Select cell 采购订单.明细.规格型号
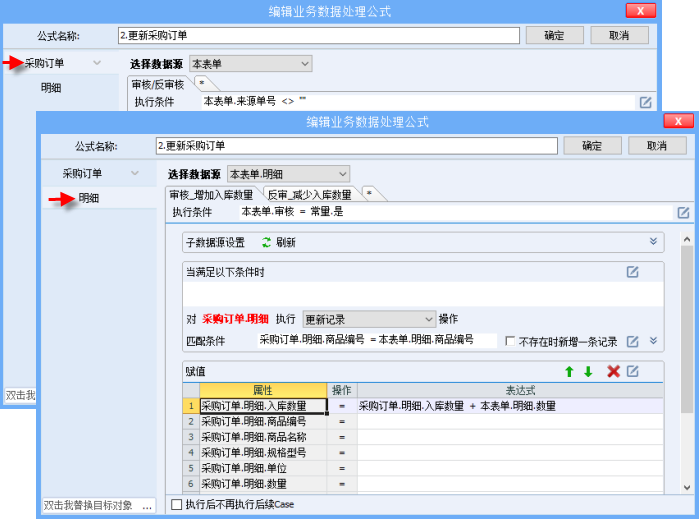This screenshot has height=520, width=700. coord(263,453)
